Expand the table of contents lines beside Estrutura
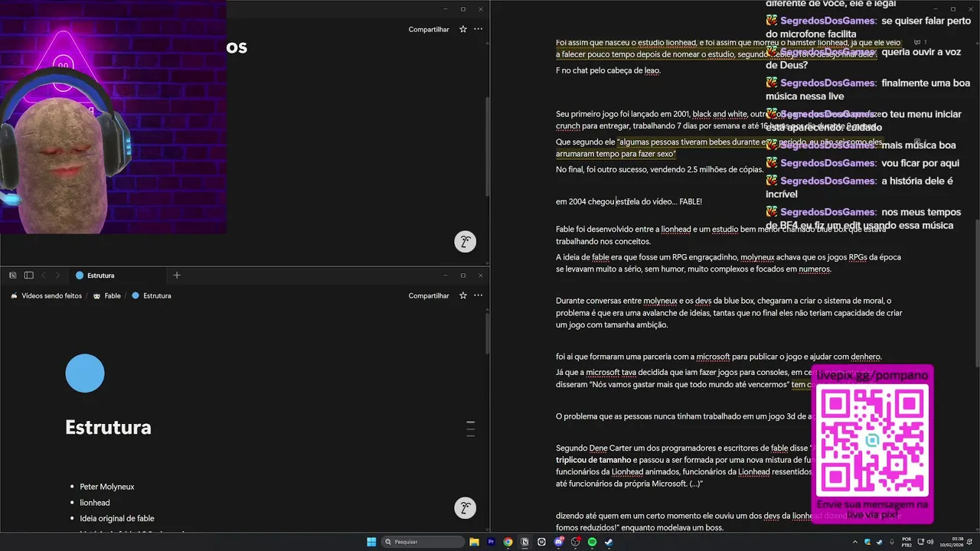 click(x=471, y=429)
